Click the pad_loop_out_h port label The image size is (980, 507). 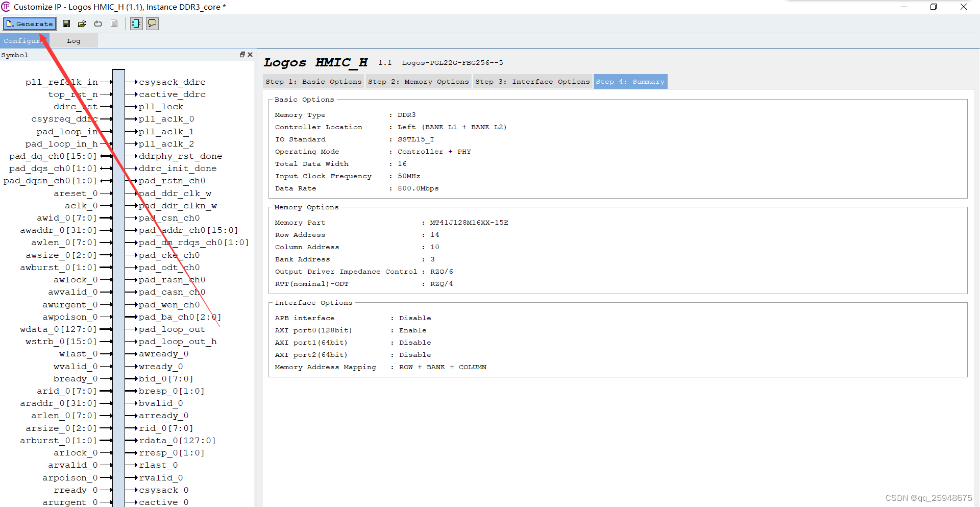pos(178,342)
